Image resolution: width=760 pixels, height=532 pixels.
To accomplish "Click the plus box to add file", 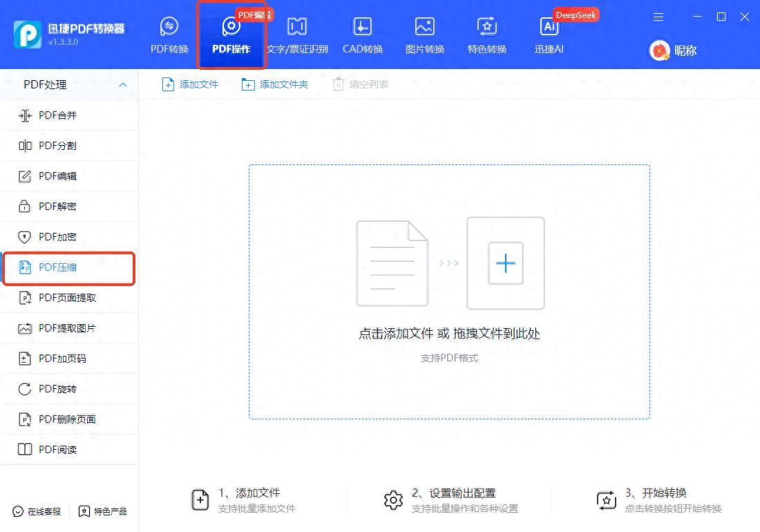I will point(506,263).
